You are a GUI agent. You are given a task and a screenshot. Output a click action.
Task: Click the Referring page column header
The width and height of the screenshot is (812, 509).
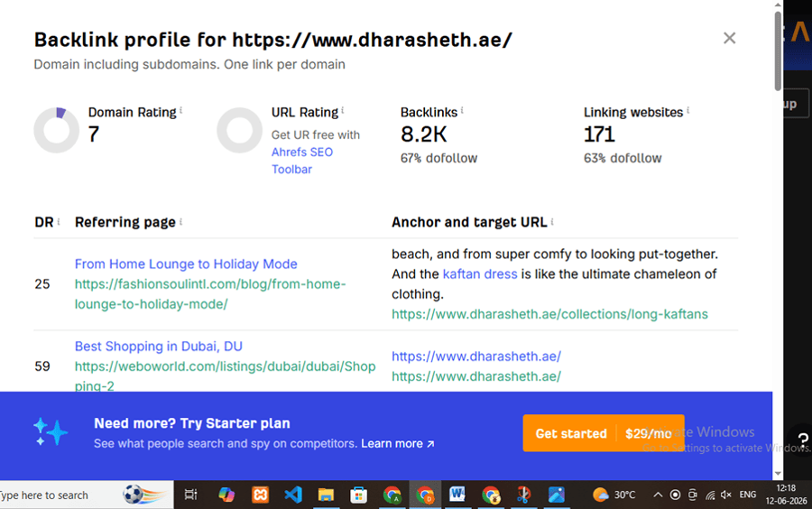(125, 222)
